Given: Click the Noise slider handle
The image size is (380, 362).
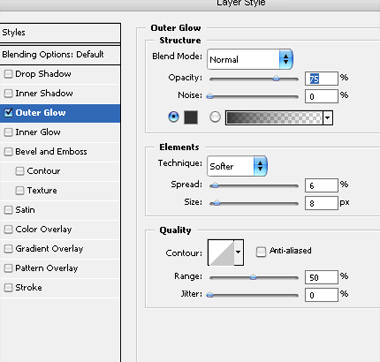Looking at the screenshot, I should coord(210,97).
